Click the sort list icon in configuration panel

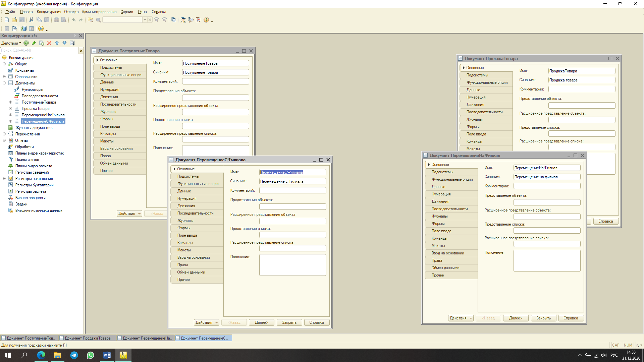tap(72, 43)
